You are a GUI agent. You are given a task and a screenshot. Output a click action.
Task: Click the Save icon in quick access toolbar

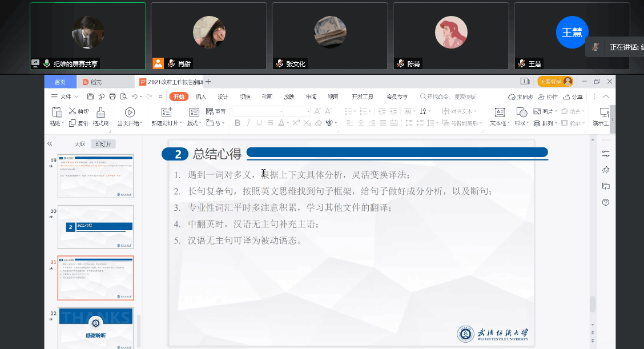point(90,97)
